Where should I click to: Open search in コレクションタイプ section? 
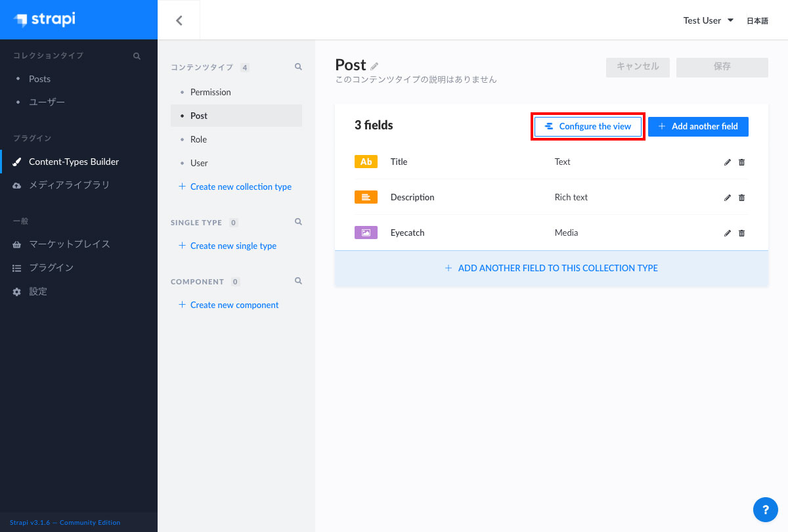(137, 55)
